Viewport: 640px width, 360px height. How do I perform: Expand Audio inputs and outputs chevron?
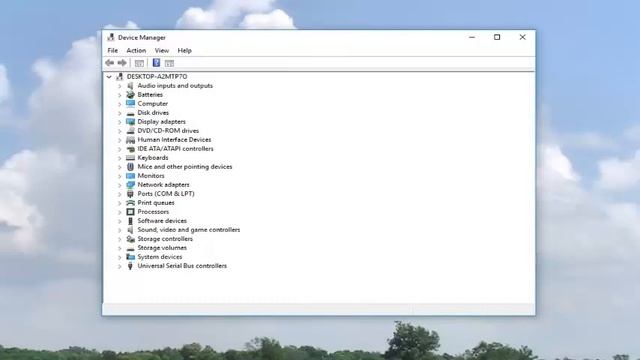pyautogui.click(x=120, y=86)
